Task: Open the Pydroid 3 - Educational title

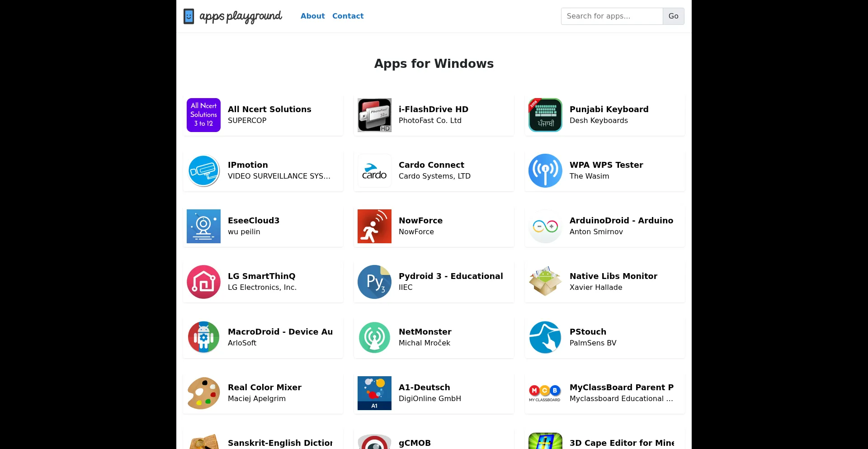Action: pos(451,276)
